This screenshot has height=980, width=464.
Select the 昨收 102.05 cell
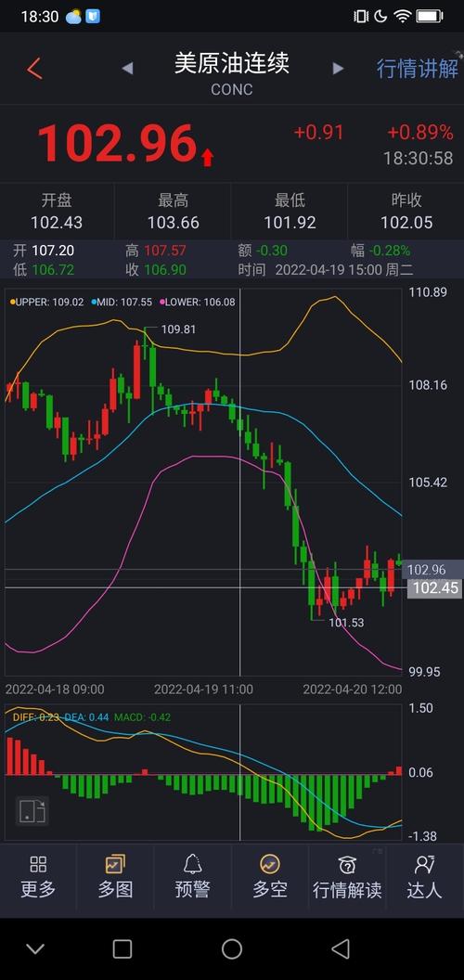pos(406,212)
